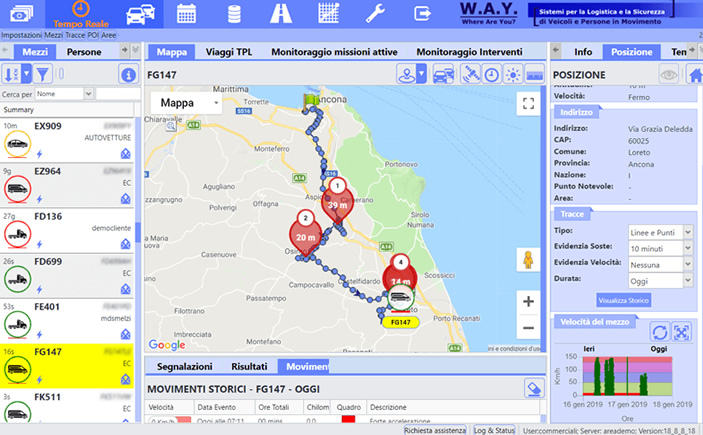Open the Mappa map type dropdown
The height and width of the screenshot is (435, 703).
pyautogui.click(x=186, y=103)
